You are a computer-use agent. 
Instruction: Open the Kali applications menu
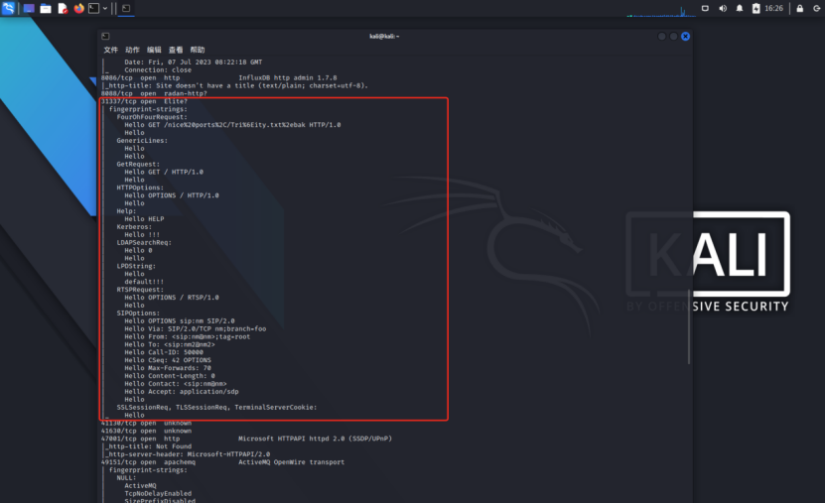tap(8, 8)
